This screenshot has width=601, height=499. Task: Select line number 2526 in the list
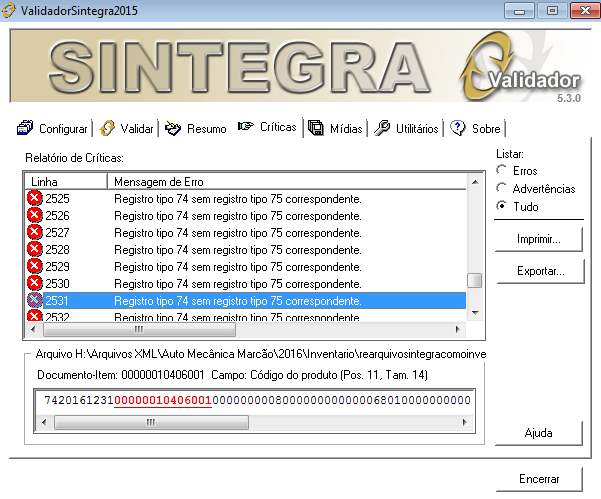57,215
